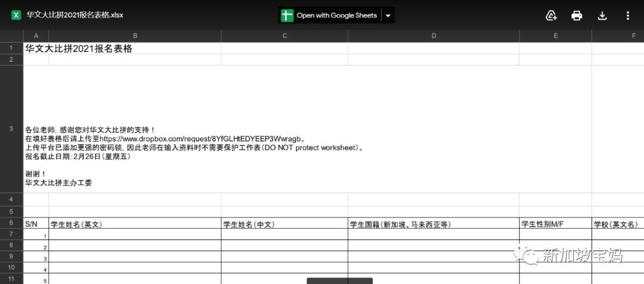This screenshot has height=284, width=644.
Task: Click the Excel file type icon
Action: (16, 15)
